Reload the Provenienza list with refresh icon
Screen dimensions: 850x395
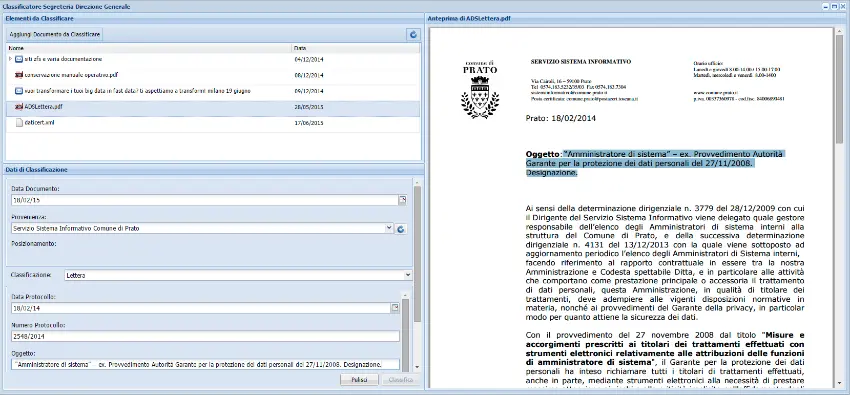(x=401, y=229)
